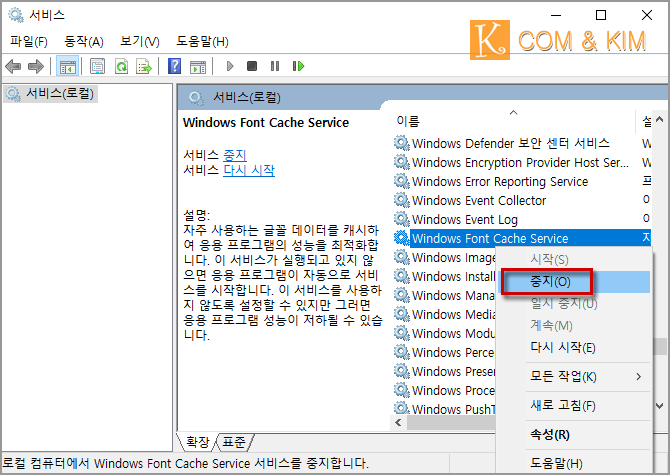Select Windows Encryption Provider Host Service row
This screenshot has width=670, height=475.
point(520,162)
